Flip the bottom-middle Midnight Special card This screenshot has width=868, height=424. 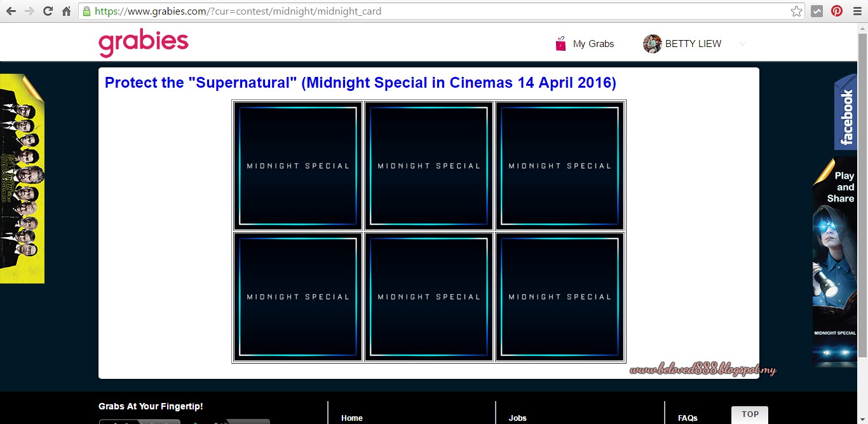(x=429, y=297)
